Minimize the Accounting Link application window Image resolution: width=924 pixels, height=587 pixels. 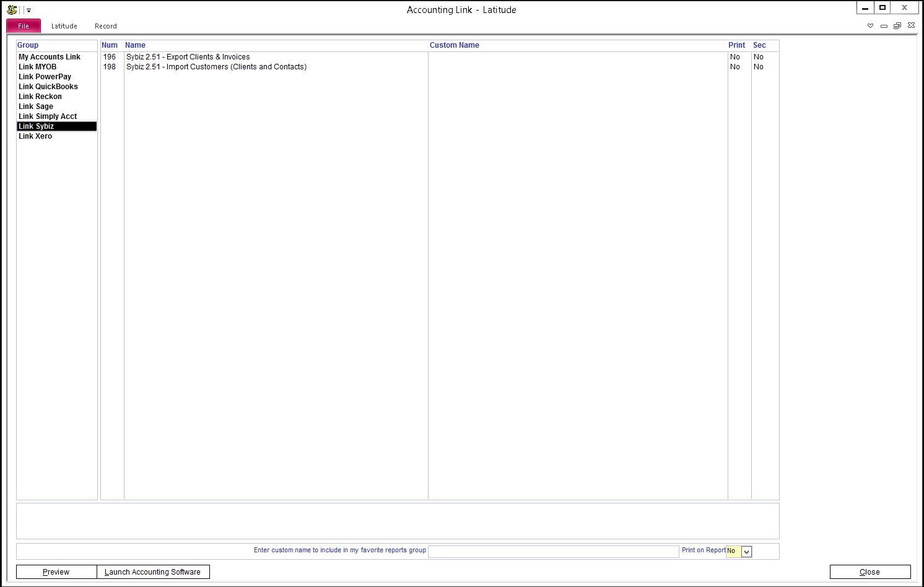865,8
